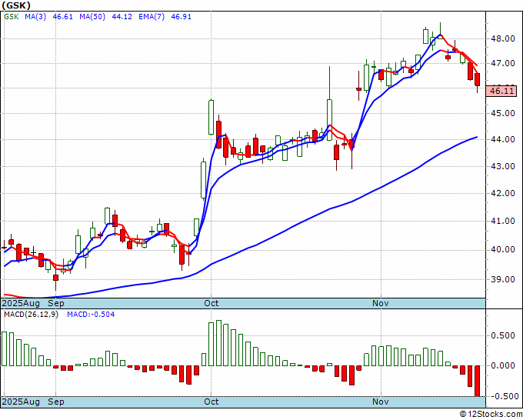Image resolution: width=523 pixels, height=420 pixels.
Task: Click the 43.00 price axis label
Action: point(503,166)
